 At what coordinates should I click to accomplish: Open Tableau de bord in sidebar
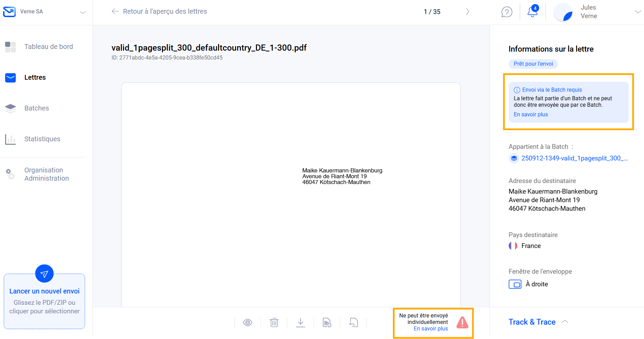[x=49, y=47]
